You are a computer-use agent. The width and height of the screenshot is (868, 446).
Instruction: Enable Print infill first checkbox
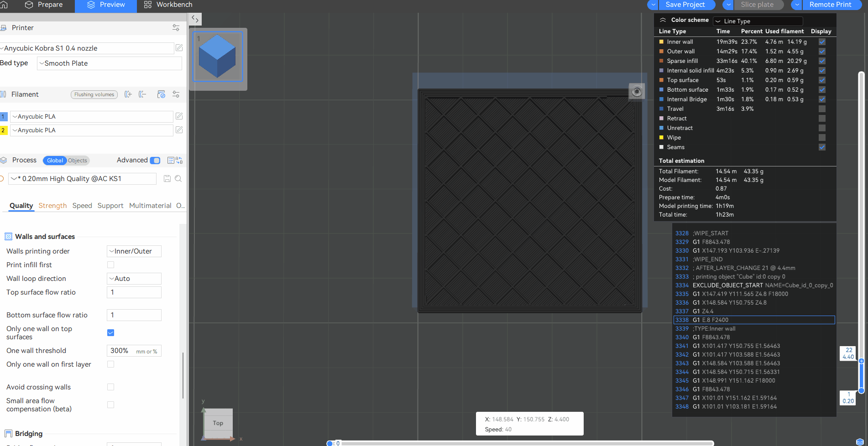110,264
